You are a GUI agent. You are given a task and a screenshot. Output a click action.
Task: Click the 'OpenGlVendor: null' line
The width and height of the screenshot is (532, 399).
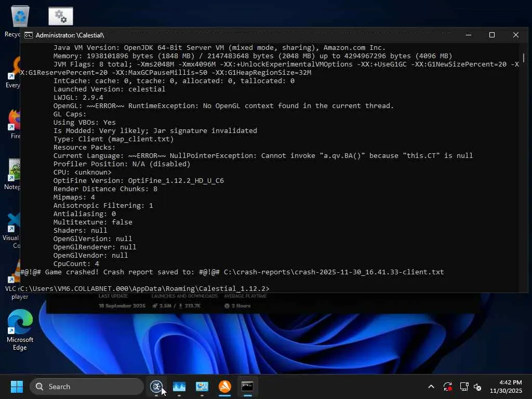point(90,256)
